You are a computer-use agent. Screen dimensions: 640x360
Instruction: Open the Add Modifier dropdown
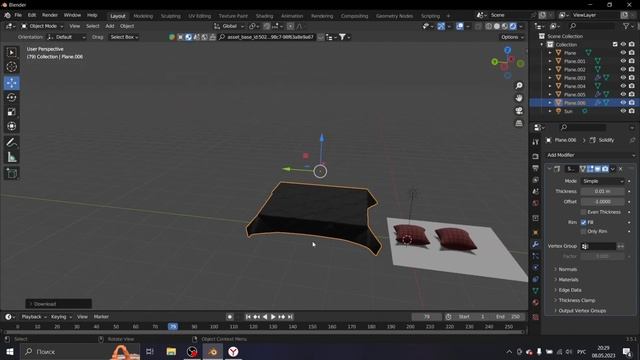tap(591, 155)
